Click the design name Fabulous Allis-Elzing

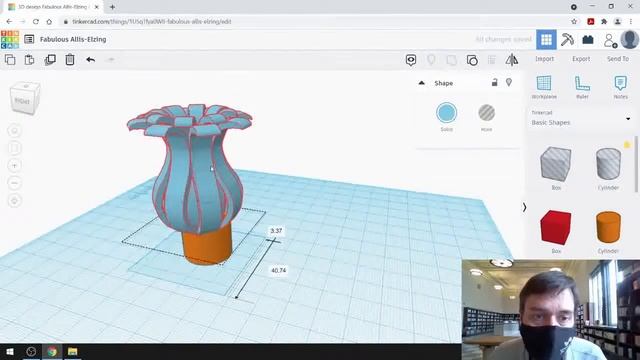(73, 39)
